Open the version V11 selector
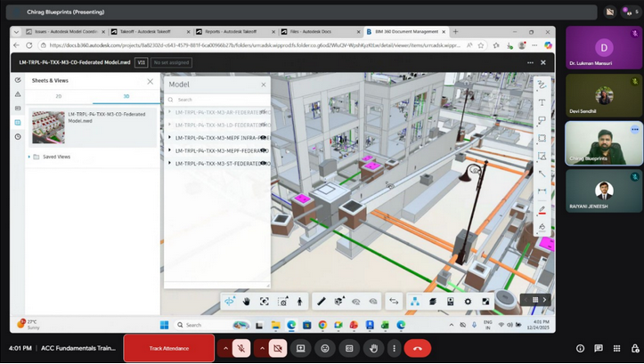This screenshot has width=644, height=364. pos(141,62)
